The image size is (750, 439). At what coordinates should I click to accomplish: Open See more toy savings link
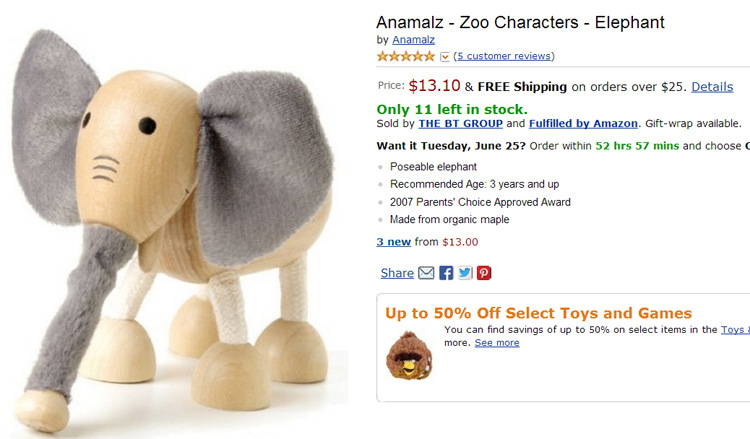pyautogui.click(x=497, y=343)
